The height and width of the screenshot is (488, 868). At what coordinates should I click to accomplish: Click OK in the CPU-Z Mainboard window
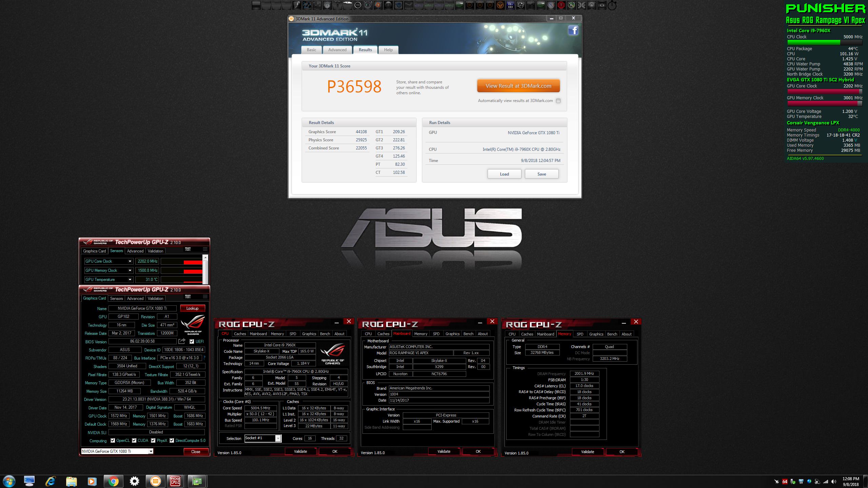[478, 451]
